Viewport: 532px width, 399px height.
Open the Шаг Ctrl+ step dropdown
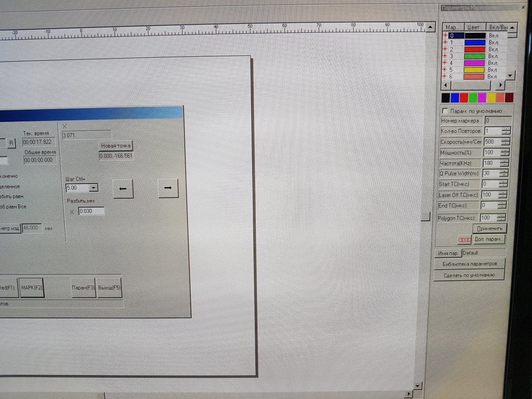pyautogui.click(x=93, y=188)
